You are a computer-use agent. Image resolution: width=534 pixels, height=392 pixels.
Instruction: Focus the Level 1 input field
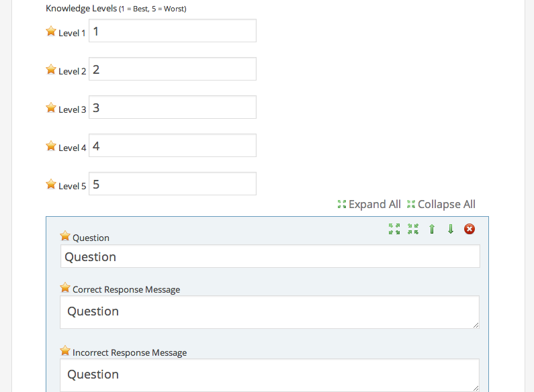pyautogui.click(x=173, y=31)
